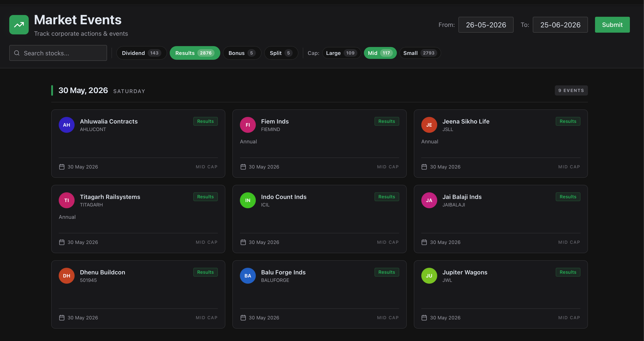Select the JSLL ticker symbol

pyautogui.click(x=448, y=129)
